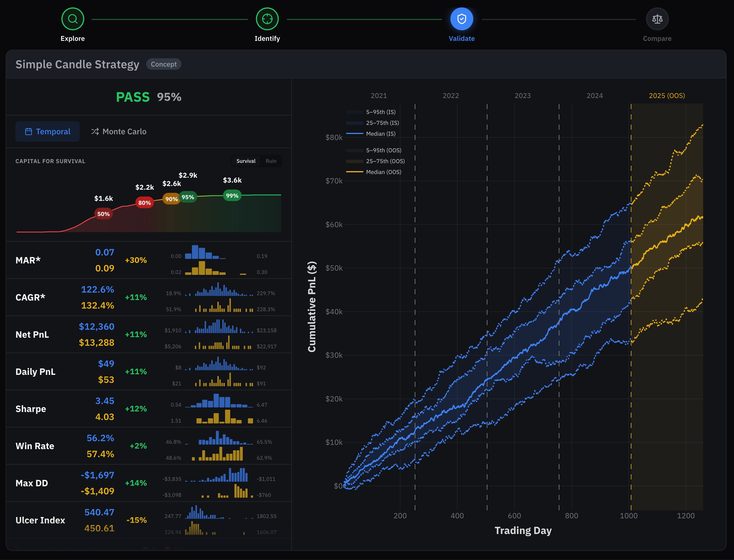Image resolution: width=734 pixels, height=560 pixels.
Task: Click the calendar icon inside the Temporal tab
Action: pos(29,131)
